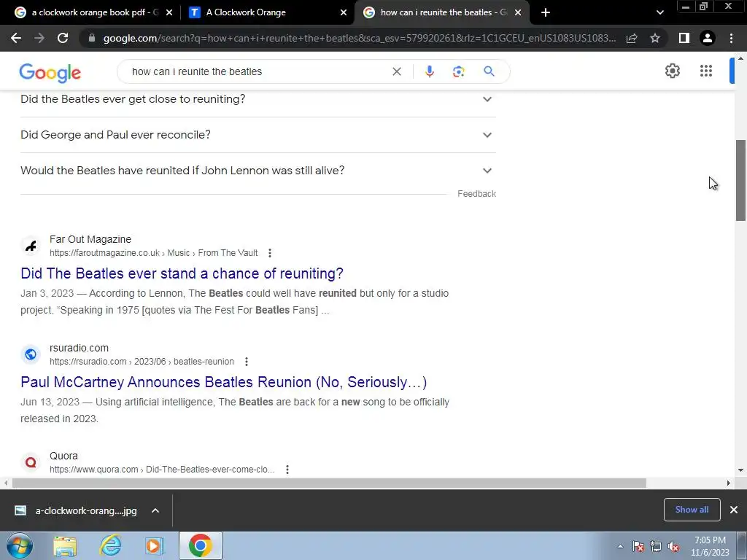Viewport: 747px width, 560px height.
Task: View site info via the padlock icon
Action: point(92,38)
